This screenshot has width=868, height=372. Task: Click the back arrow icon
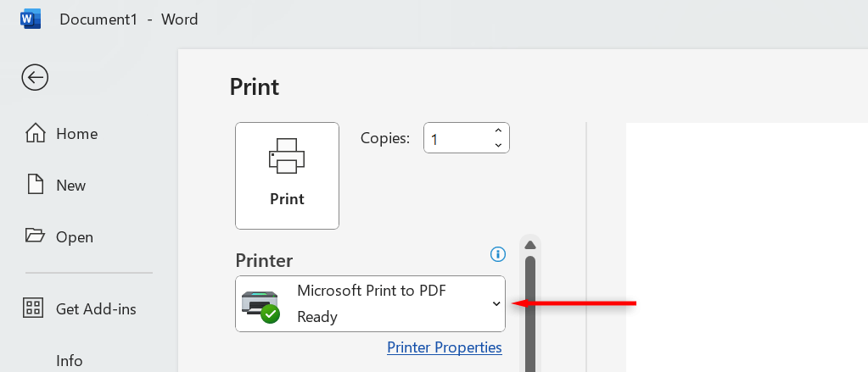[35, 78]
